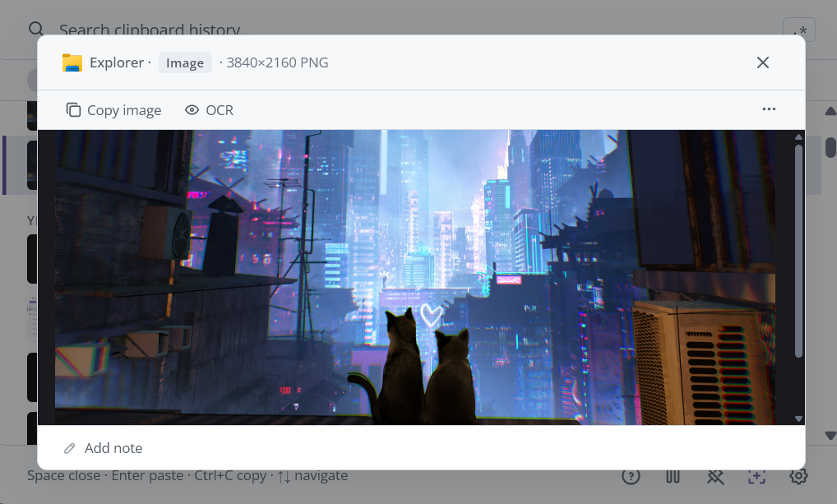Viewport: 837px width, 504px height.
Task: Open help via the question mark icon
Action: click(x=631, y=476)
